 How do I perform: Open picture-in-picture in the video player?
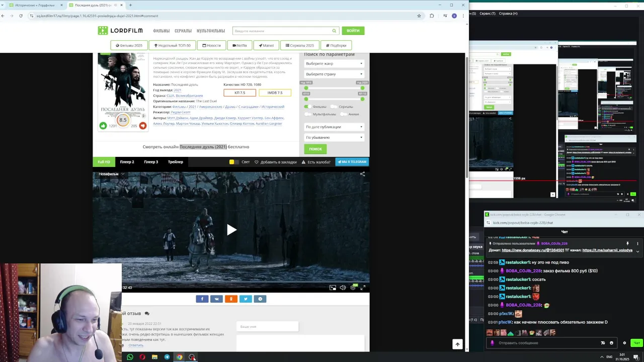tap(333, 288)
